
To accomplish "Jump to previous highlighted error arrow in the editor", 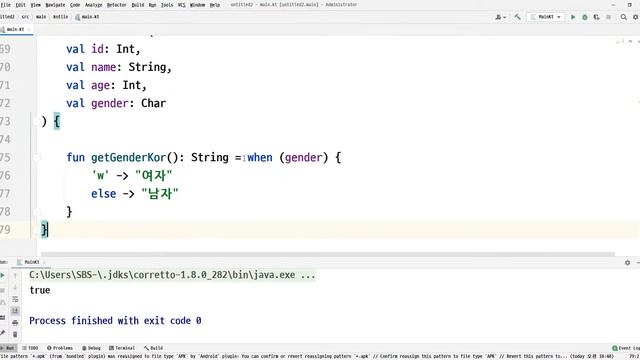I will pyautogui.click(x=631, y=41).
